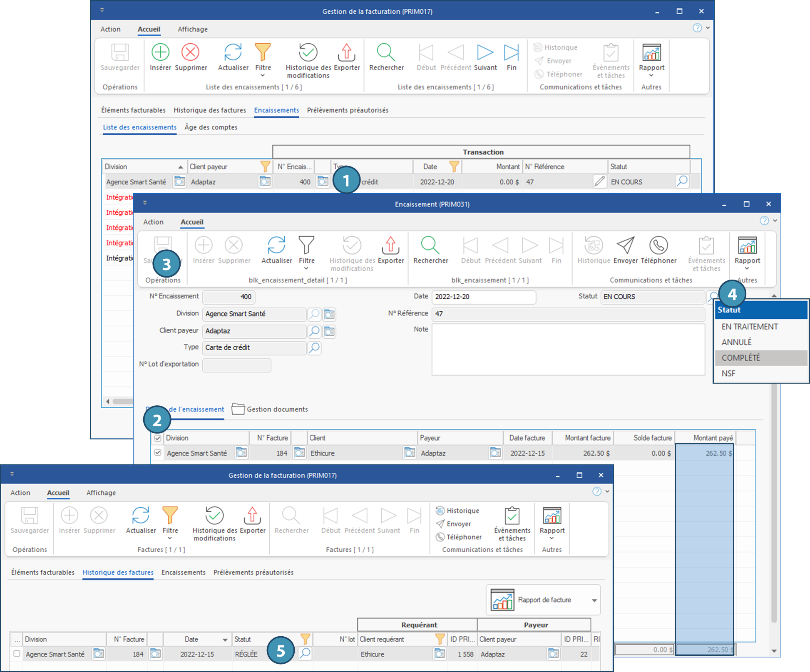Click pencil edit icon beside reference 47
Viewport: 810px width, 672px height.
pyautogui.click(x=599, y=182)
